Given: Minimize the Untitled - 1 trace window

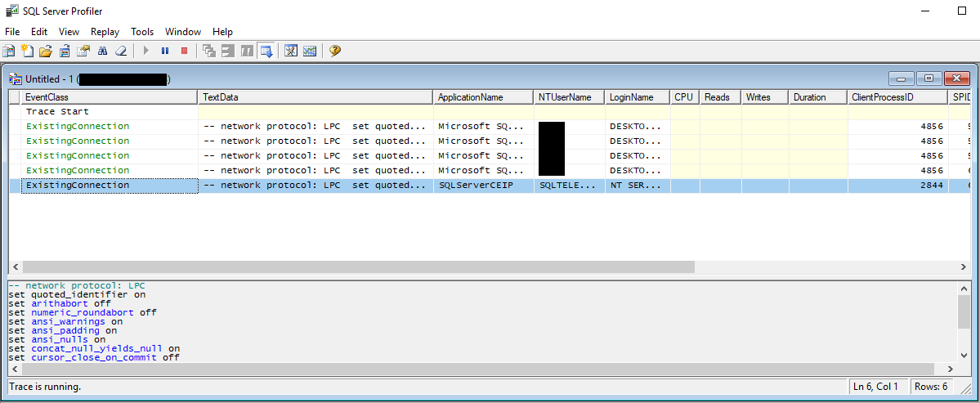Looking at the screenshot, I should (x=902, y=78).
